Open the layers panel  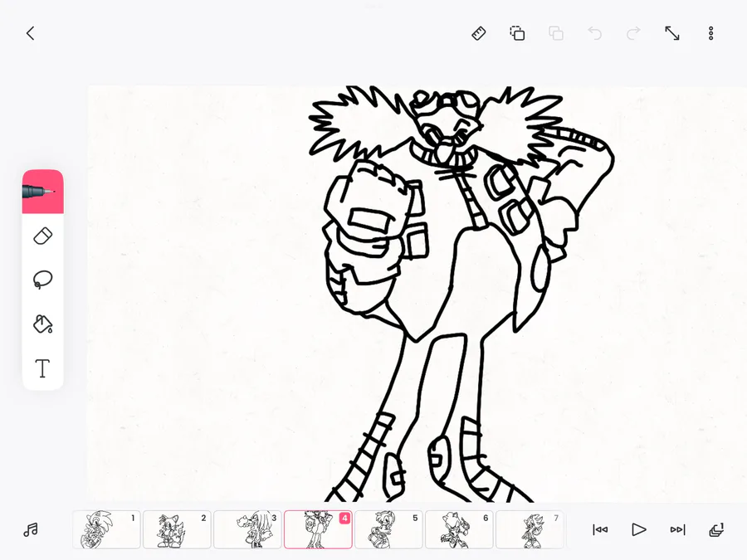tap(716, 529)
